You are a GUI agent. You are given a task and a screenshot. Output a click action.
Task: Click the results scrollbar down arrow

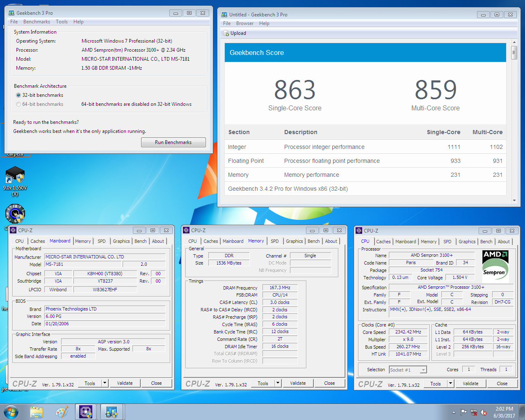(x=514, y=201)
